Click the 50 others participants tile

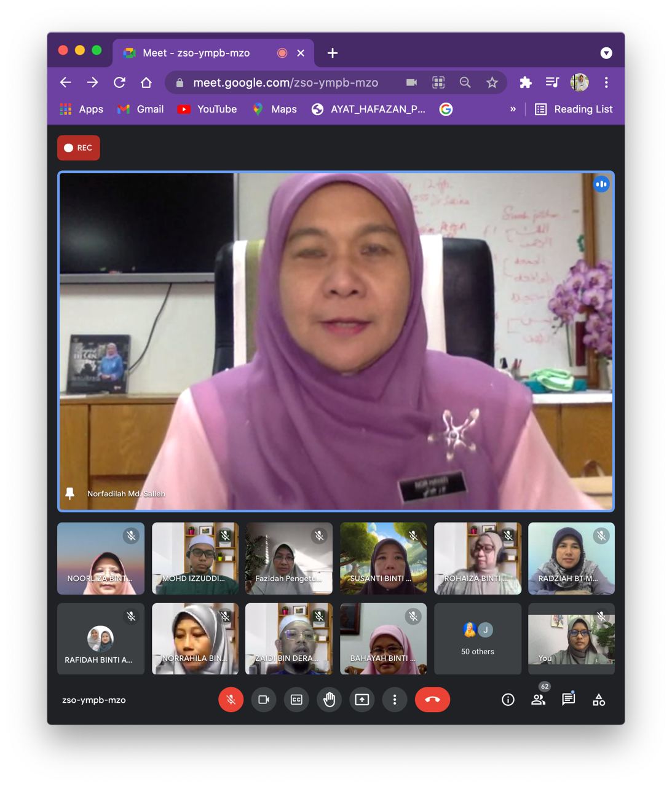click(477, 639)
